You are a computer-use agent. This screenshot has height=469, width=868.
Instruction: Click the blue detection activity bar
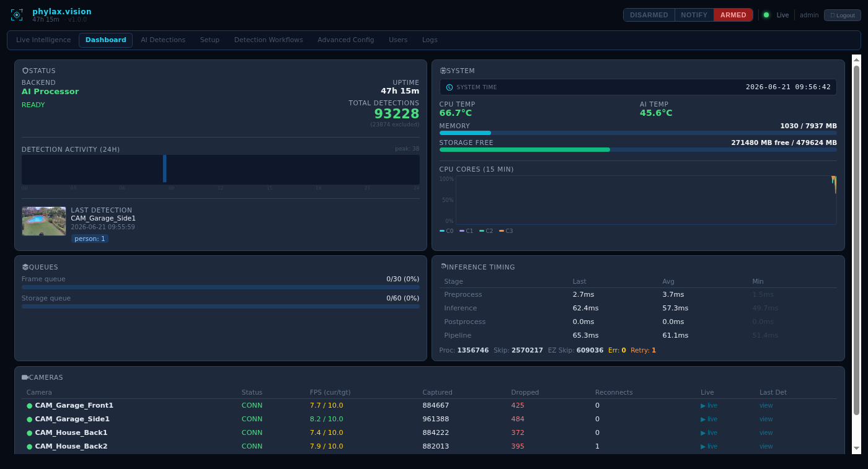pos(164,169)
